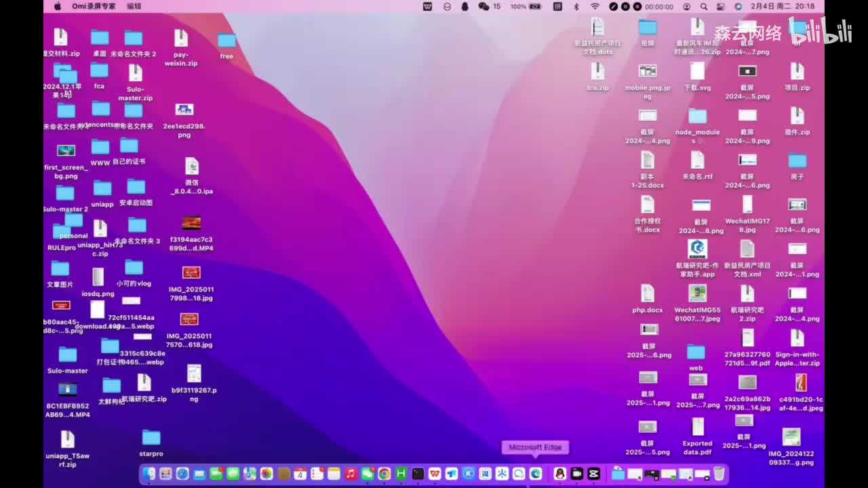
Task: Select the 微信 .ipa file
Action: coord(192,176)
